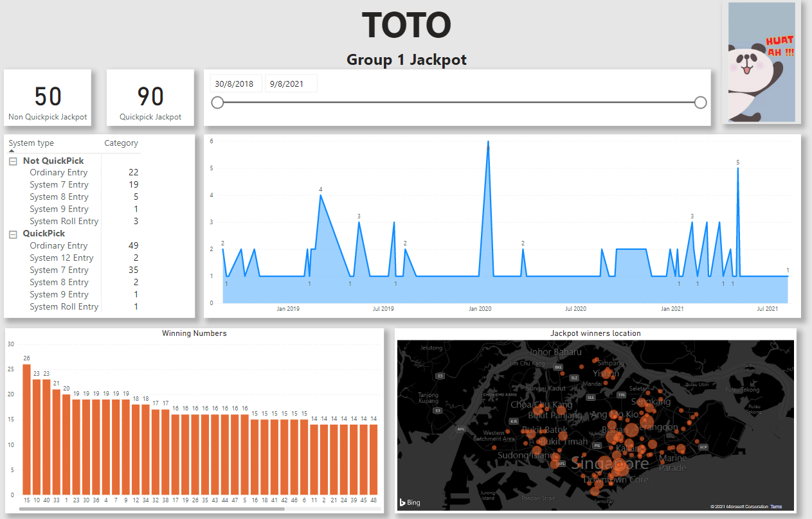Click the January 2020 peak of 6
812x519 pixels.
coord(488,142)
